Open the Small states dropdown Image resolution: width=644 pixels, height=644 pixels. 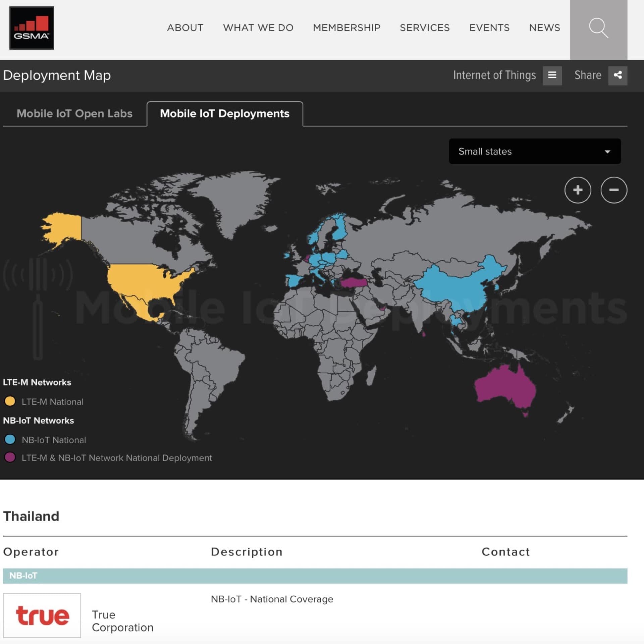click(534, 151)
